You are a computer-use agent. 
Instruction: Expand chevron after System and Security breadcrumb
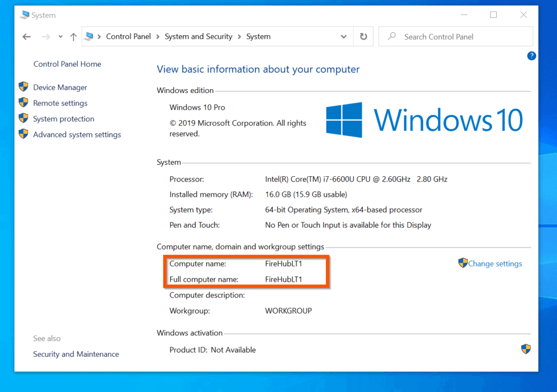(x=239, y=36)
